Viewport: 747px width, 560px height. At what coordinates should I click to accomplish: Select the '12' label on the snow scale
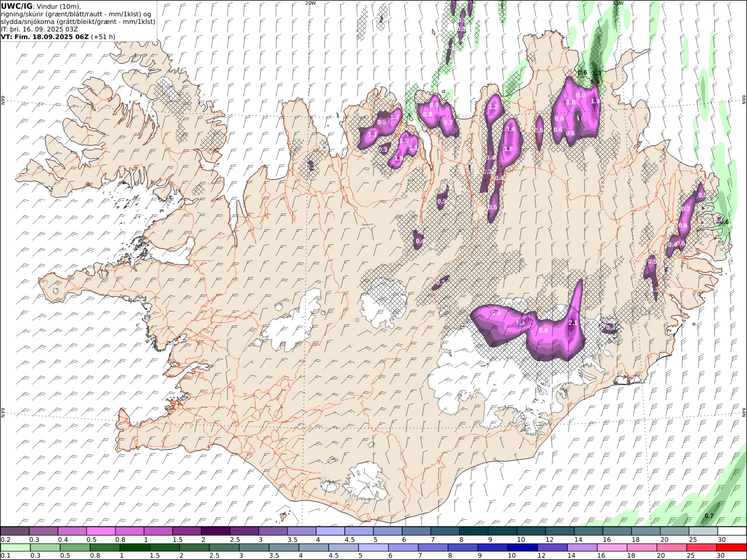[550, 540]
